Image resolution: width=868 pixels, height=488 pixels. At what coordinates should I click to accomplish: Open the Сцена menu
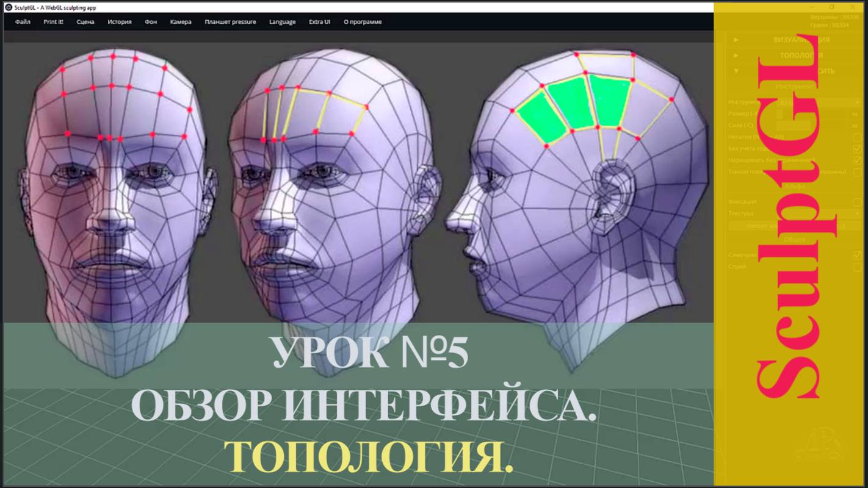coord(85,22)
